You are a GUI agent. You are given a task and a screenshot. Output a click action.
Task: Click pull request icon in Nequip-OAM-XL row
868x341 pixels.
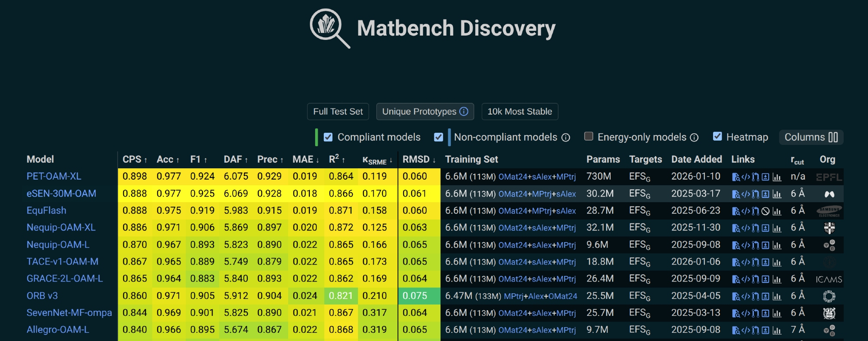click(756, 228)
